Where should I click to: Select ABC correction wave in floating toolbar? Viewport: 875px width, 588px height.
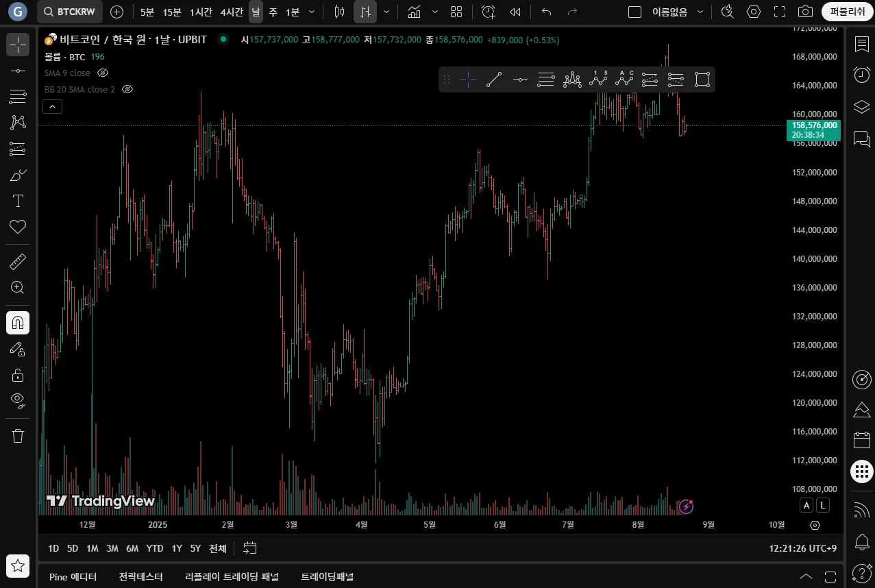pos(624,79)
